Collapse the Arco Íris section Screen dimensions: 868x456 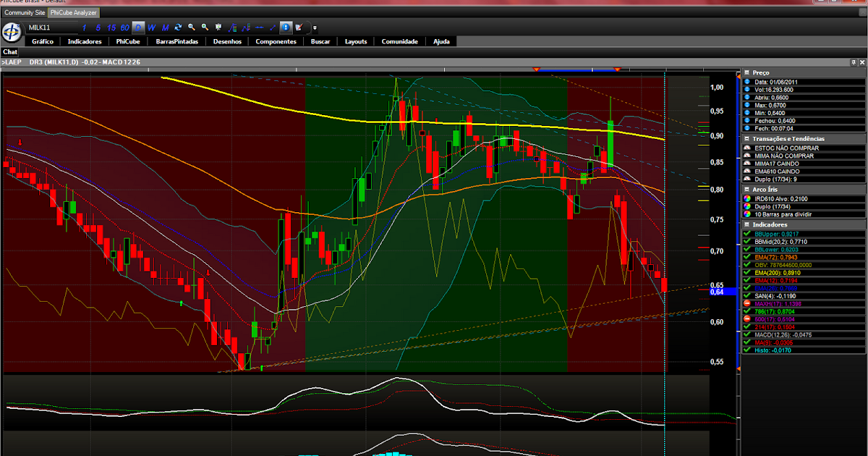click(x=745, y=189)
